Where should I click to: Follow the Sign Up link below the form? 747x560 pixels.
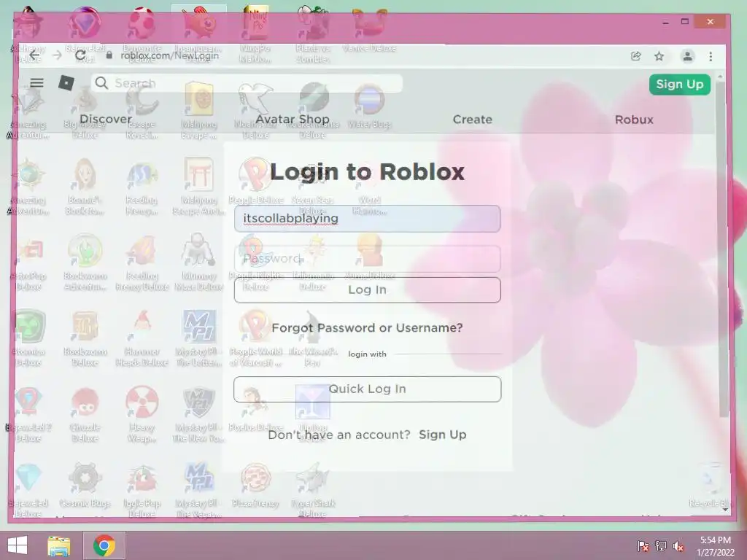click(443, 435)
